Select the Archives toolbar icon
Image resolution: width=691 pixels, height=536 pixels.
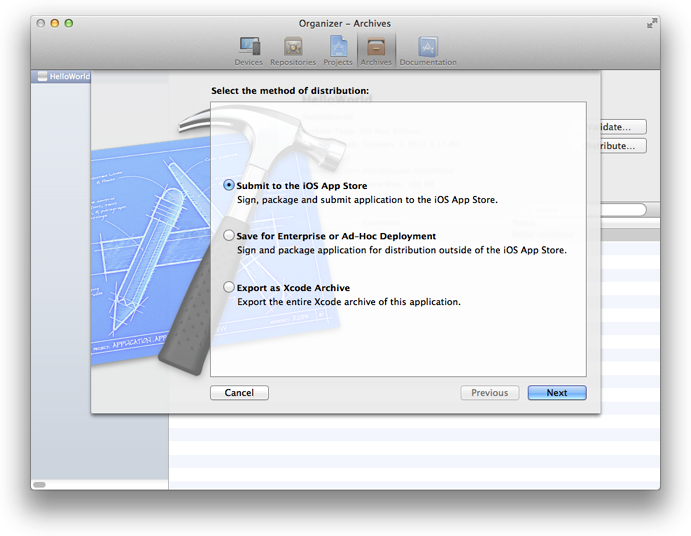pos(376,50)
